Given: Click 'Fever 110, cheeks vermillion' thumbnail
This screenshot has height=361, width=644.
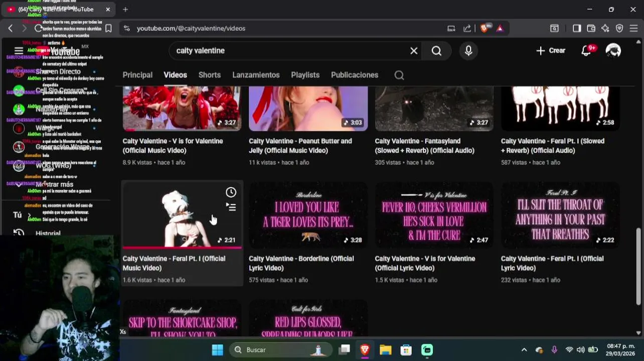Looking at the screenshot, I should click(x=434, y=215).
